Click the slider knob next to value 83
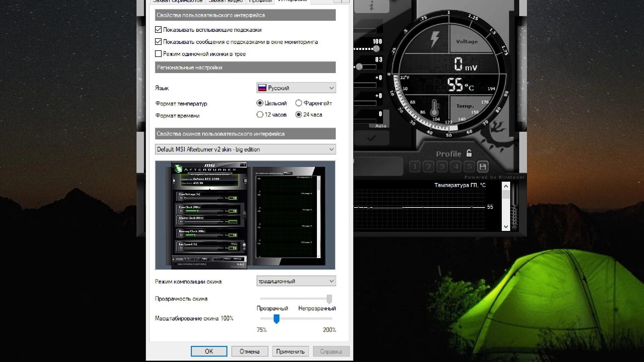Screen dimensions: 644x362 pos(359,67)
